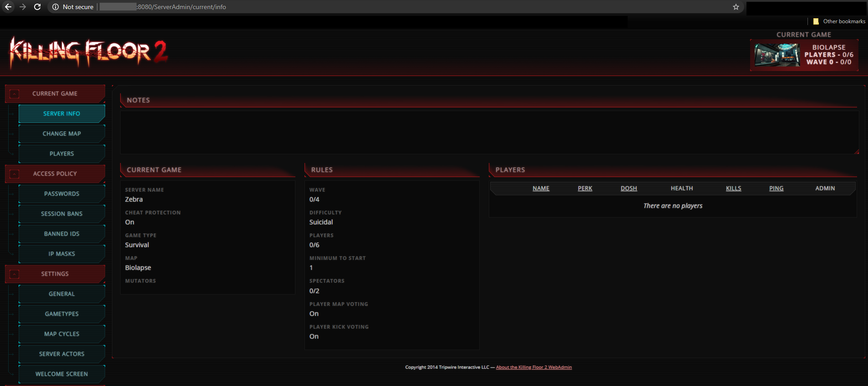This screenshot has height=386, width=868.
Task: Click the Survival game type value
Action: tap(137, 245)
